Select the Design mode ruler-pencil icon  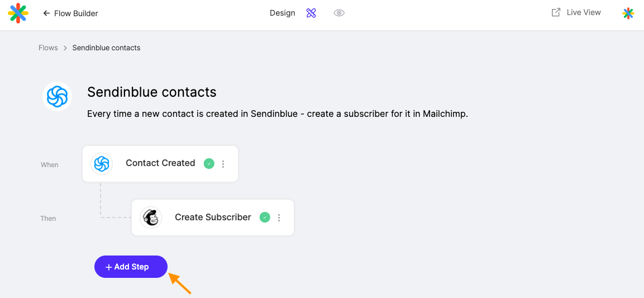[x=311, y=13]
